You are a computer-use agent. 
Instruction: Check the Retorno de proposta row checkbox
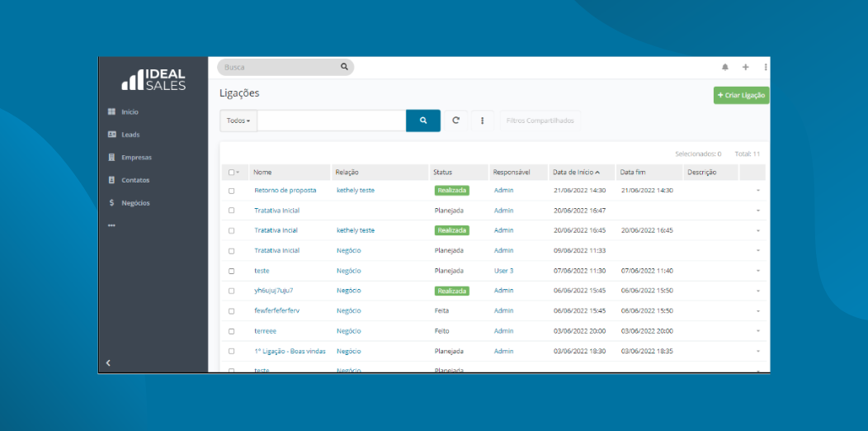coord(231,191)
